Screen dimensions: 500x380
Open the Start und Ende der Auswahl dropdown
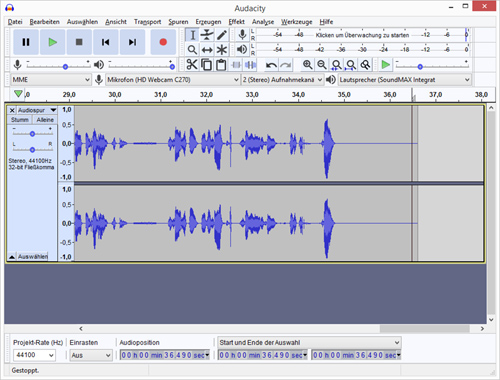309,342
